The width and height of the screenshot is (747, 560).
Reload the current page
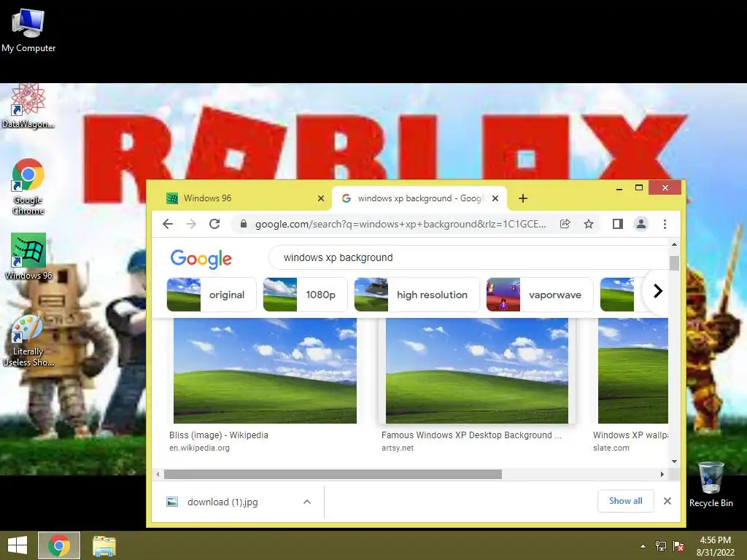click(214, 224)
